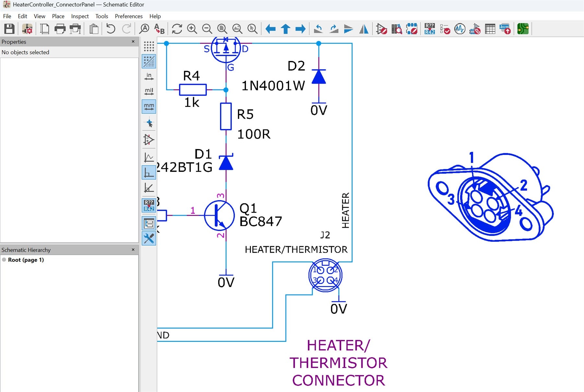Click the Find and Replace icon
Image resolution: width=584 pixels, height=392 pixels.
click(x=159, y=29)
